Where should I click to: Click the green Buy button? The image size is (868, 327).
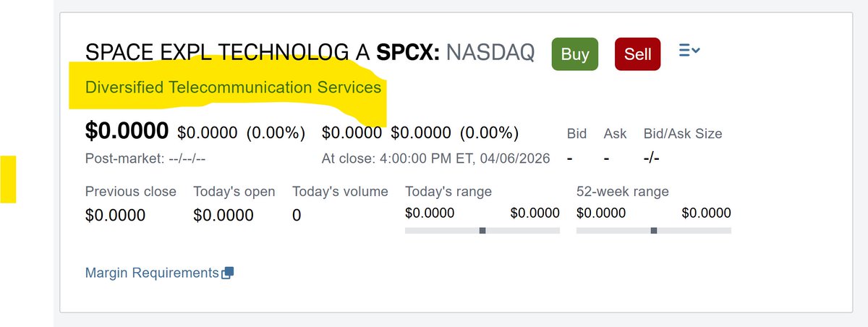tap(575, 54)
